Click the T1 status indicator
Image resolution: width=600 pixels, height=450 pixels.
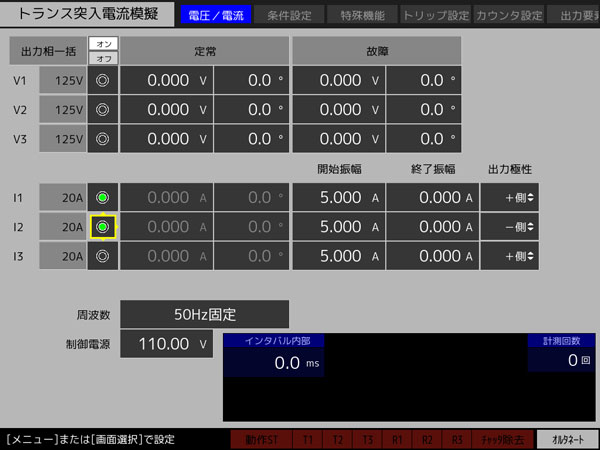pyautogui.click(x=308, y=439)
